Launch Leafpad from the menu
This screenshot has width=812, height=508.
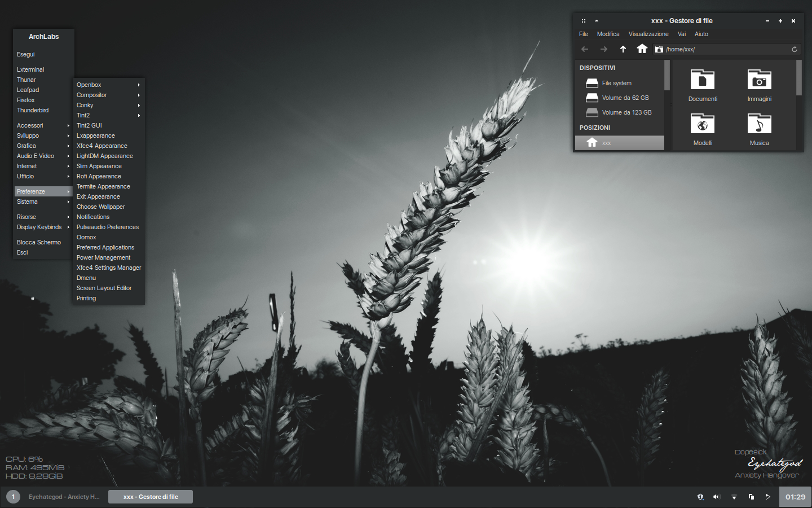43,90
